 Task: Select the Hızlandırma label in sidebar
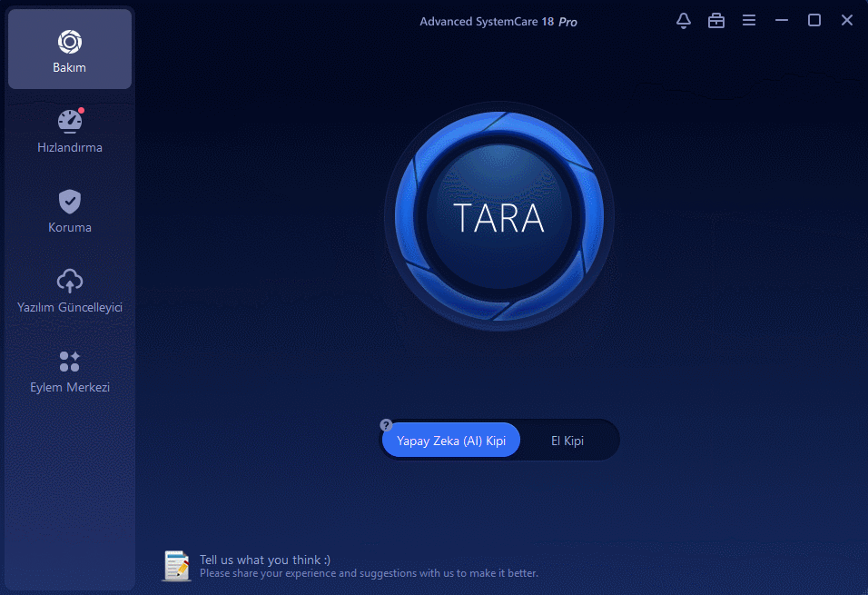tap(70, 147)
